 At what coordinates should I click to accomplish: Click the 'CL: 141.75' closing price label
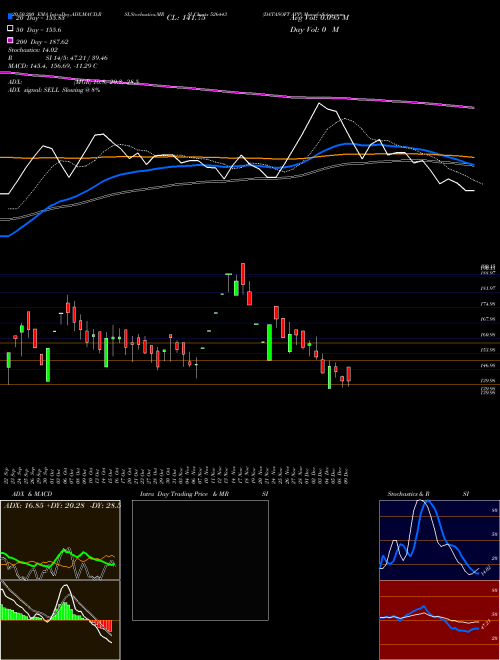(x=186, y=18)
